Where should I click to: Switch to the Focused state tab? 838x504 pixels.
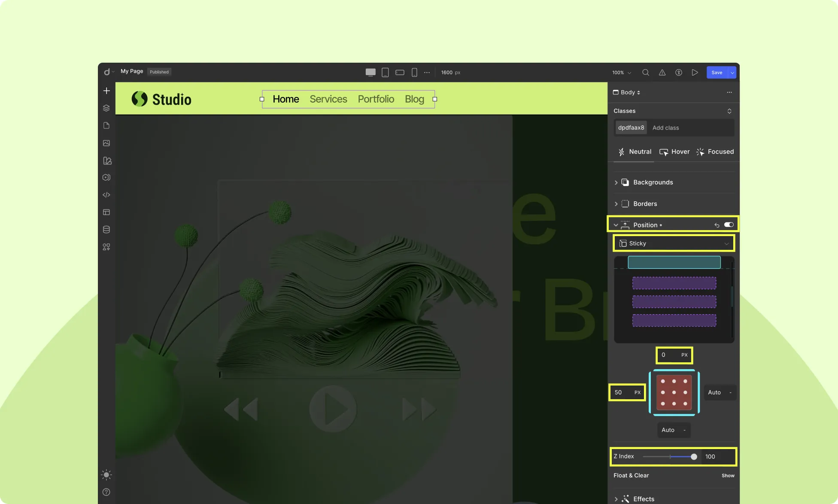(715, 152)
